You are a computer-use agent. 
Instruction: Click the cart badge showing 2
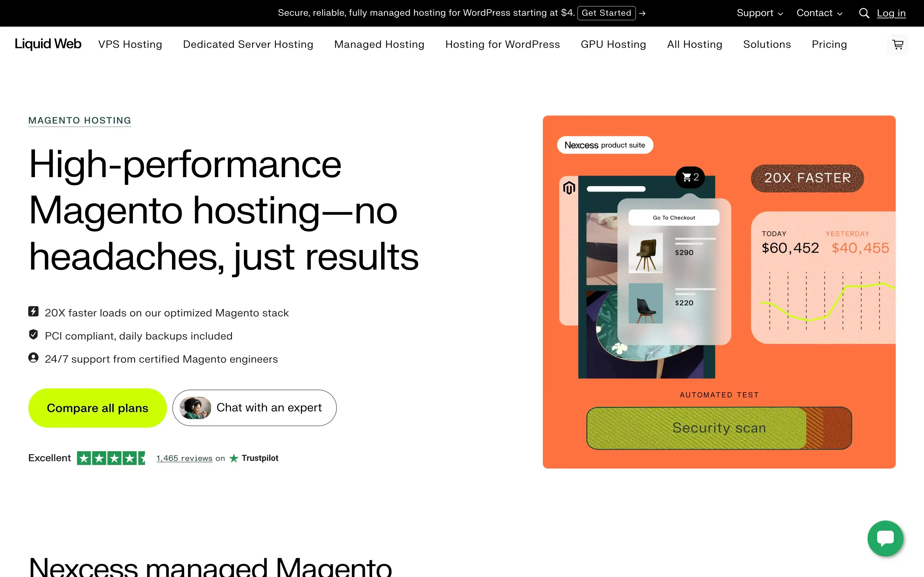[x=690, y=177]
